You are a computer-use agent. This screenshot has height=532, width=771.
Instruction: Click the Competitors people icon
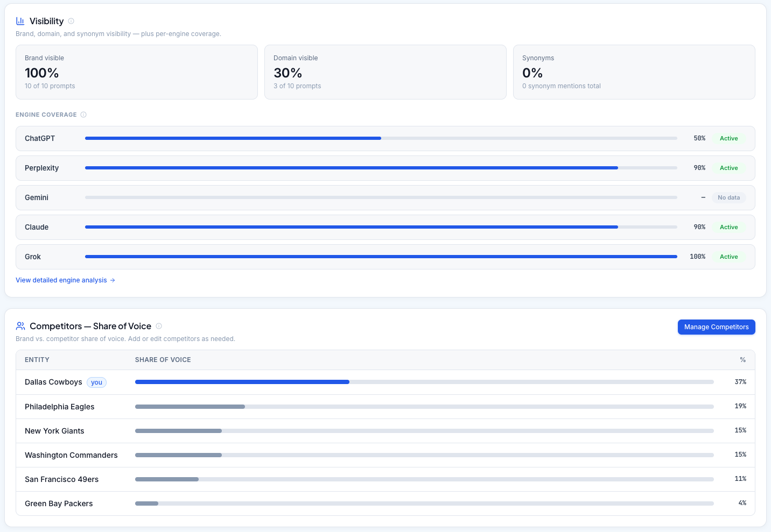(20, 325)
